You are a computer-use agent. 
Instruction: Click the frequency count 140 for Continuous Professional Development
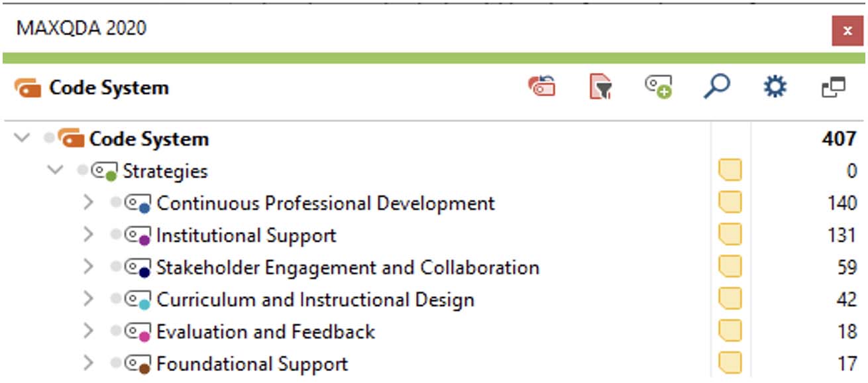[842, 203]
